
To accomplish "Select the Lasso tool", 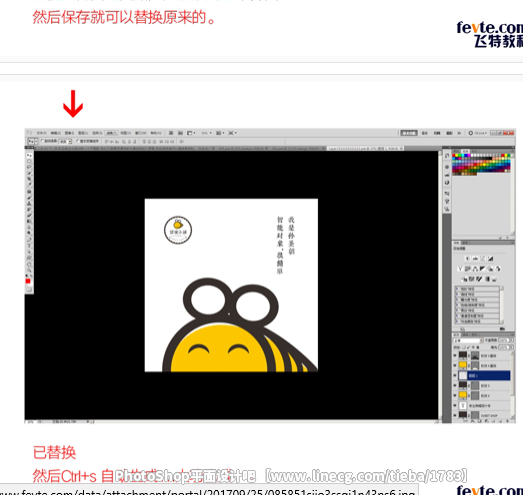I will pyautogui.click(x=29, y=167).
